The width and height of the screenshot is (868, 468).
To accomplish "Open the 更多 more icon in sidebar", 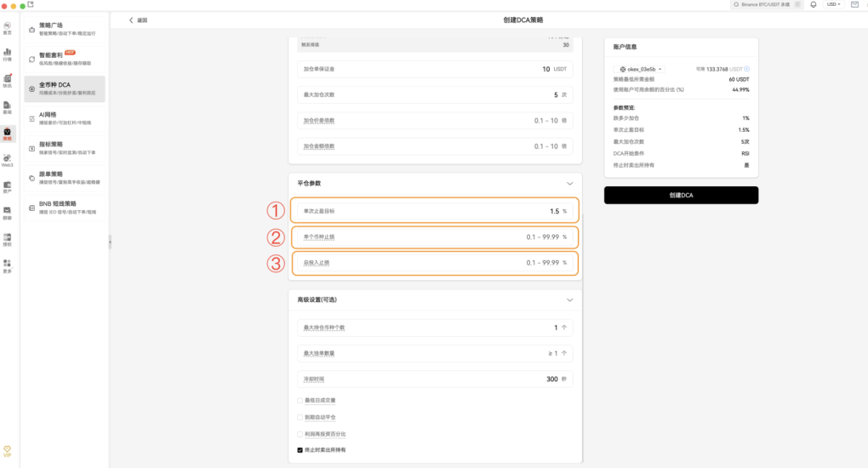I will pos(7,265).
